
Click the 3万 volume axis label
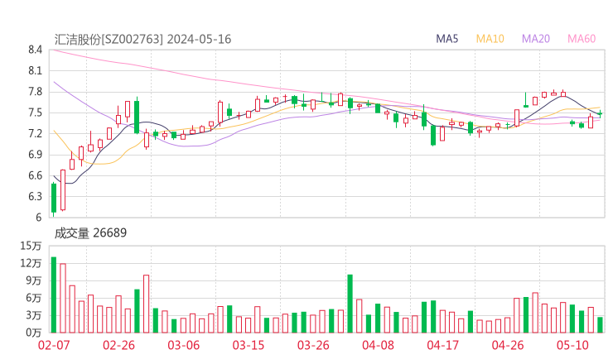pyautogui.click(x=34, y=315)
